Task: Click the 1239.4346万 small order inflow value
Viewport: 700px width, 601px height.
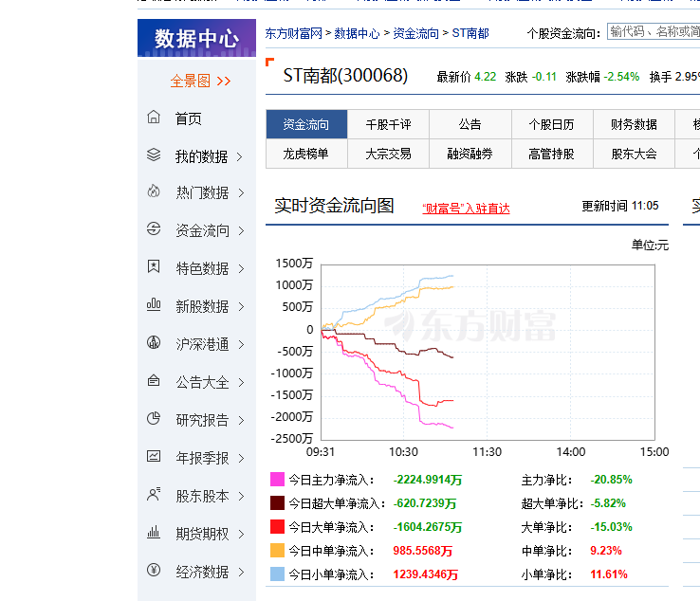Action: 426,574
